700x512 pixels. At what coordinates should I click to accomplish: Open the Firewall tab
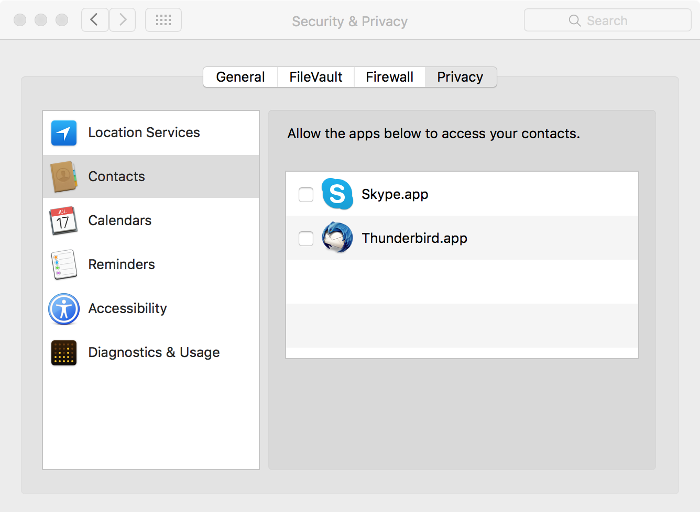(389, 77)
